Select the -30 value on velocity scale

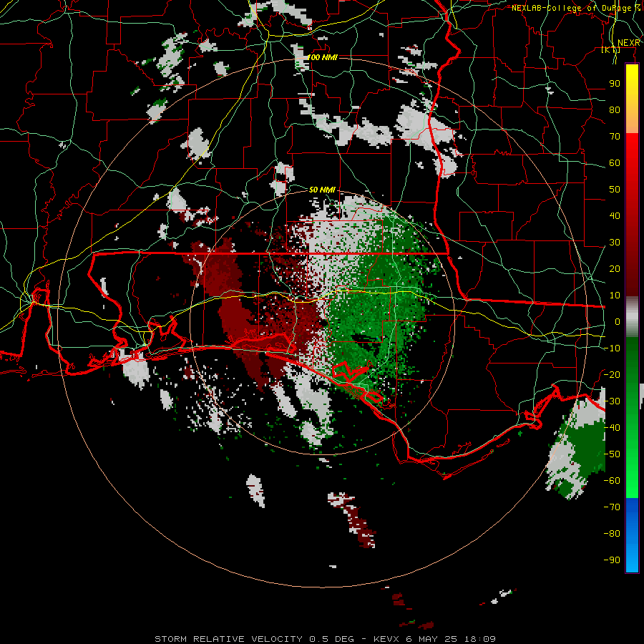(612, 401)
